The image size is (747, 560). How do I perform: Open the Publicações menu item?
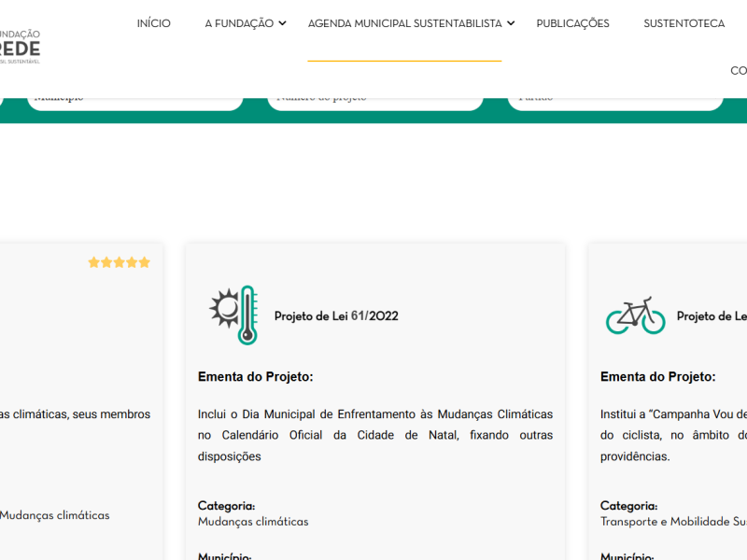click(x=572, y=23)
